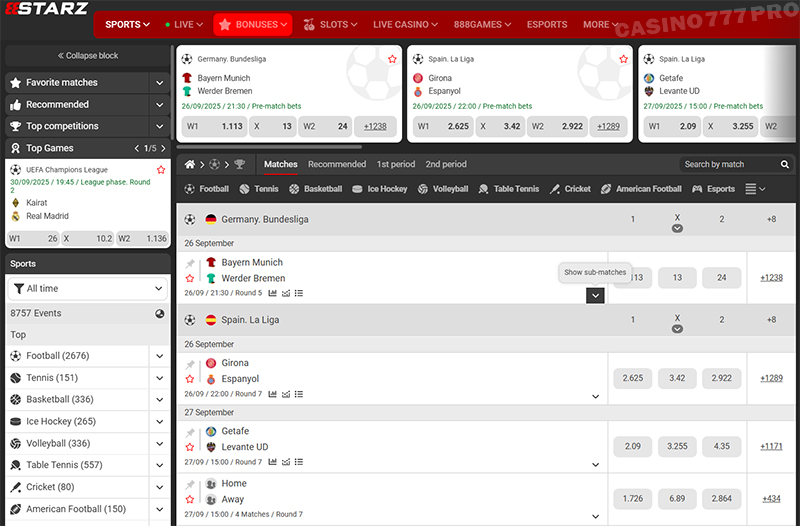800x526 pixels.
Task: Favorite the Kairat vs Real Madrid game star
Action: tap(161, 170)
